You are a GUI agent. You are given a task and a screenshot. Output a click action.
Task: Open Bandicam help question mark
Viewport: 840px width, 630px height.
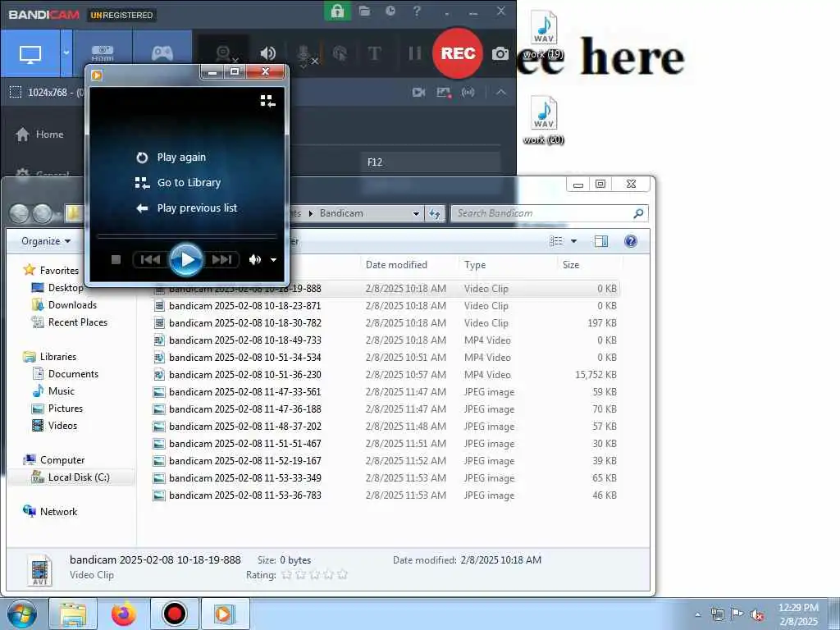click(417, 11)
